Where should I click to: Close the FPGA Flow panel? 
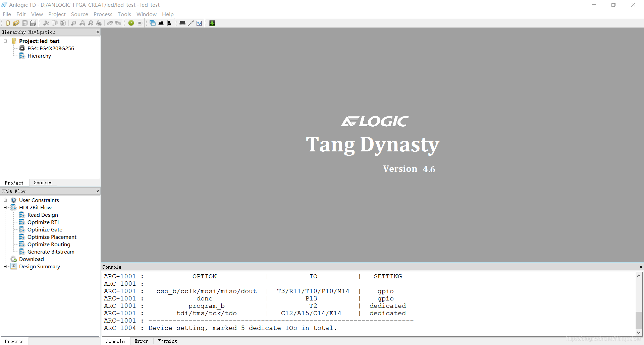point(98,191)
